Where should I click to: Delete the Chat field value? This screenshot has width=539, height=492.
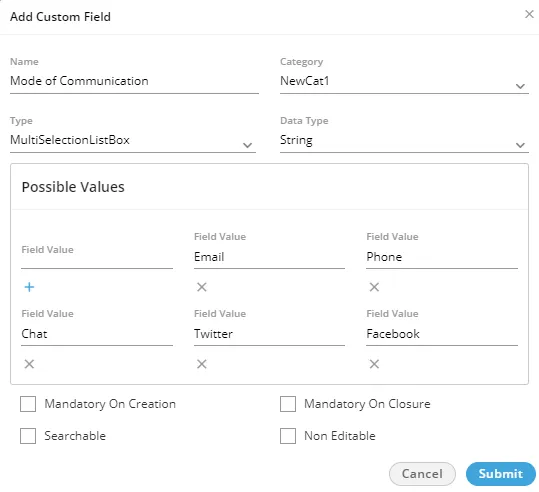(29, 364)
